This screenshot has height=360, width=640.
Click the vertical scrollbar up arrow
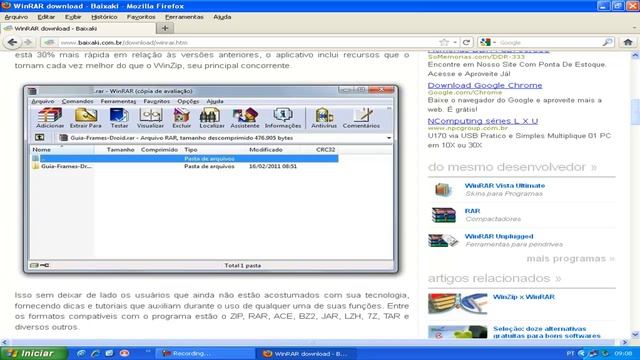[x=635, y=55]
